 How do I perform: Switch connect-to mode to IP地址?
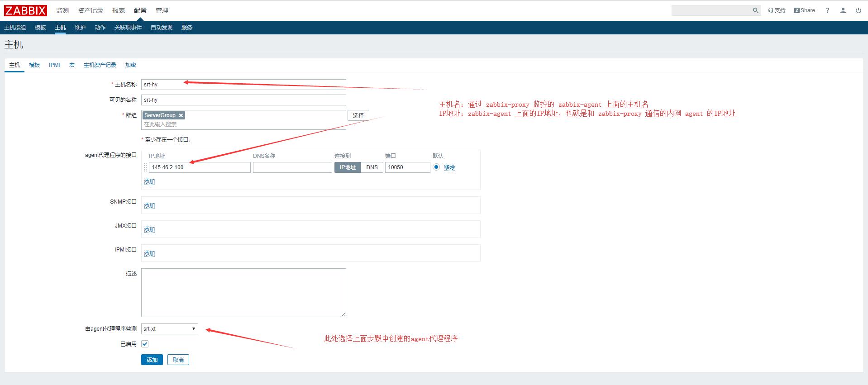pyautogui.click(x=348, y=167)
